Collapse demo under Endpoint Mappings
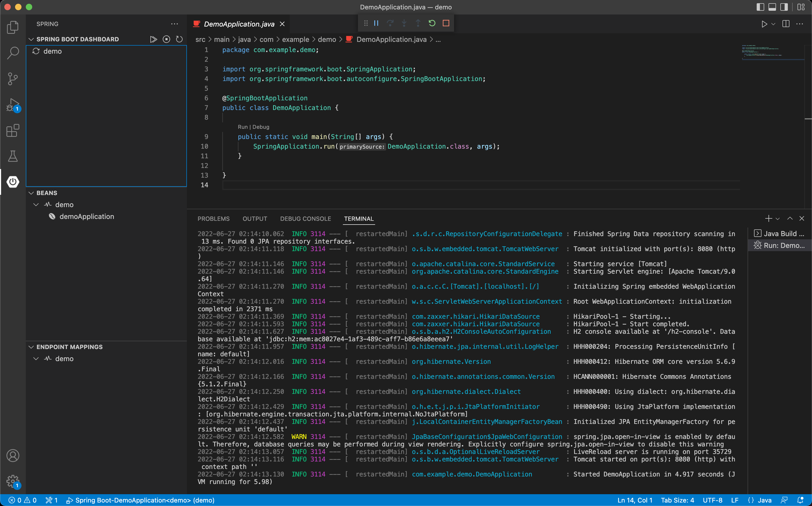The image size is (812, 506). coord(36,358)
